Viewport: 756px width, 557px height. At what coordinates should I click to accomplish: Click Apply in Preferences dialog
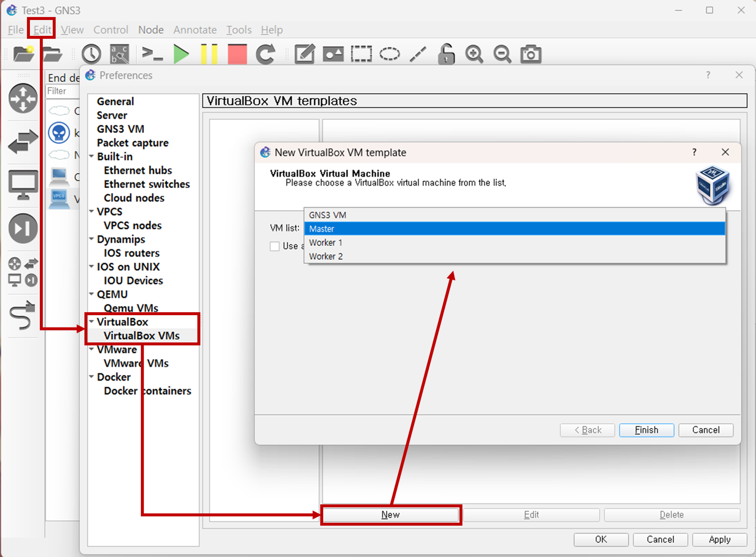(x=720, y=539)
